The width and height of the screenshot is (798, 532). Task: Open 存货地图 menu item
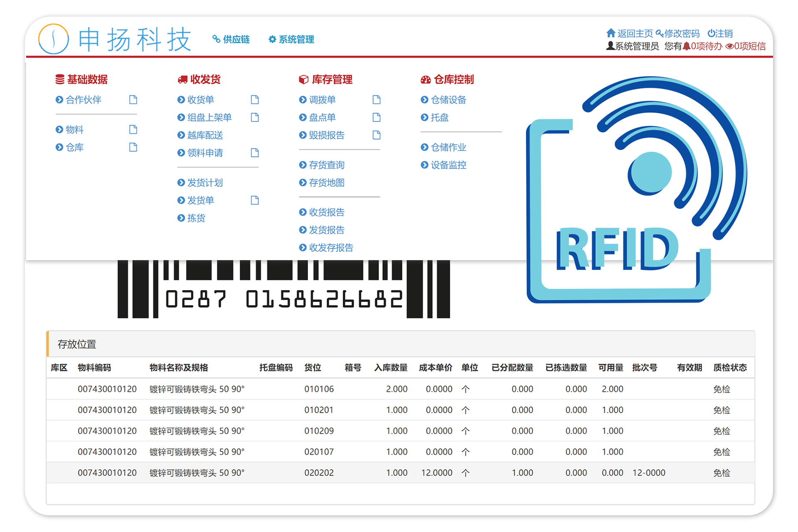click(x=322, y=183)
